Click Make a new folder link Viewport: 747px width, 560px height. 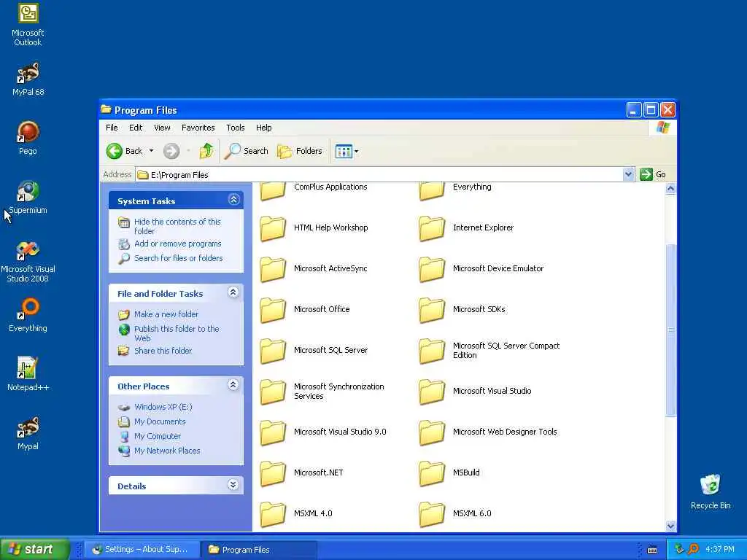(x=166, y=314)
